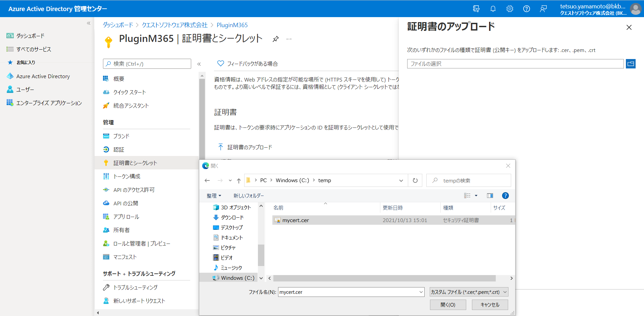
Task: Open file type filter dropdown
Action: point(469,292)
